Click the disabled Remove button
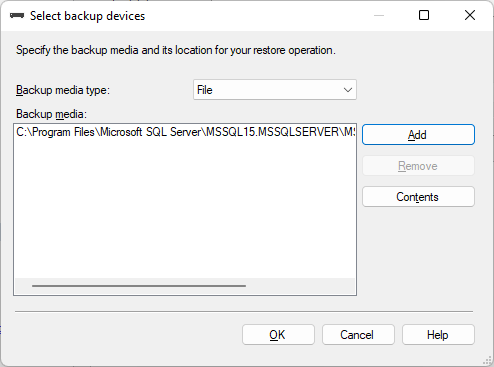 click(418, 166)
